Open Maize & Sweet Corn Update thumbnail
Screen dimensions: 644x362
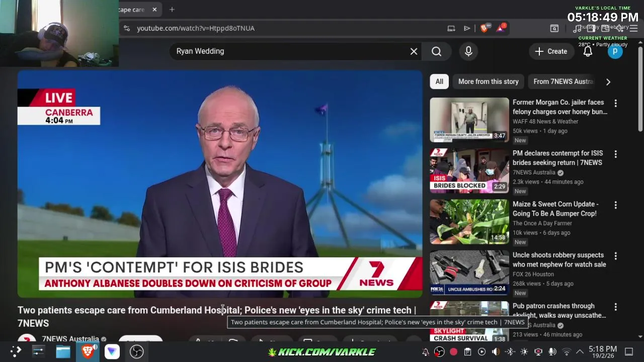pyautogui.click(x=469, y=222)
